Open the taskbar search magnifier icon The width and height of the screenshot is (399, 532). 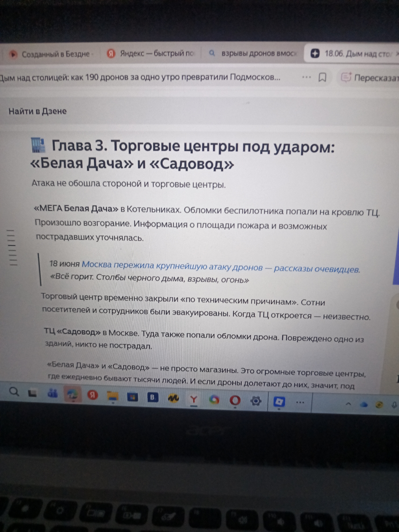tap(14, 392)
